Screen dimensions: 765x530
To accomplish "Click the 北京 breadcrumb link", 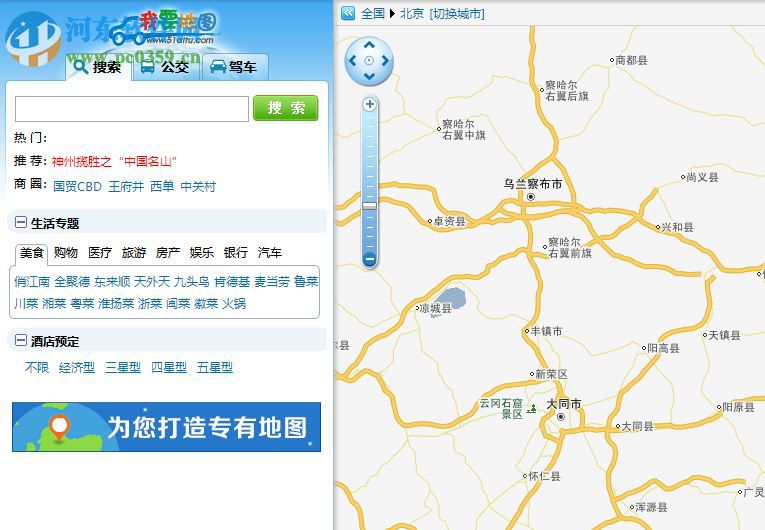I will [x=412, y=14].
